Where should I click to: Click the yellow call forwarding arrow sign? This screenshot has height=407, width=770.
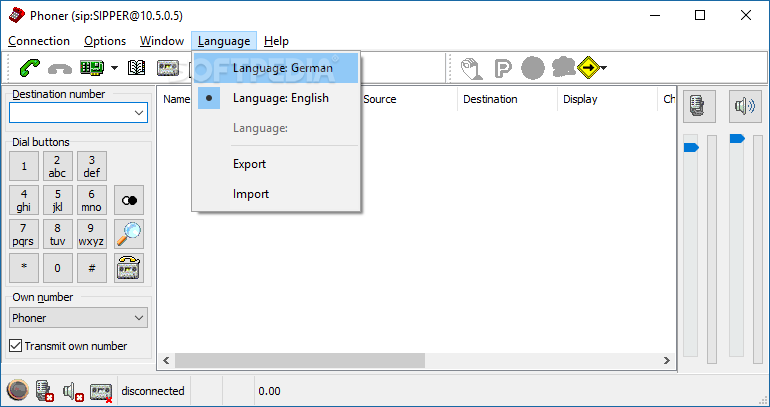click(x=588, y=68)
